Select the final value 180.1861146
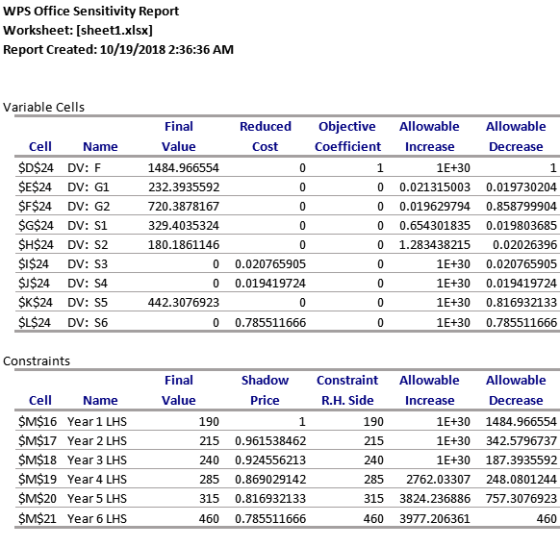This screenshot has width=560, height=547. coord(184,245)
